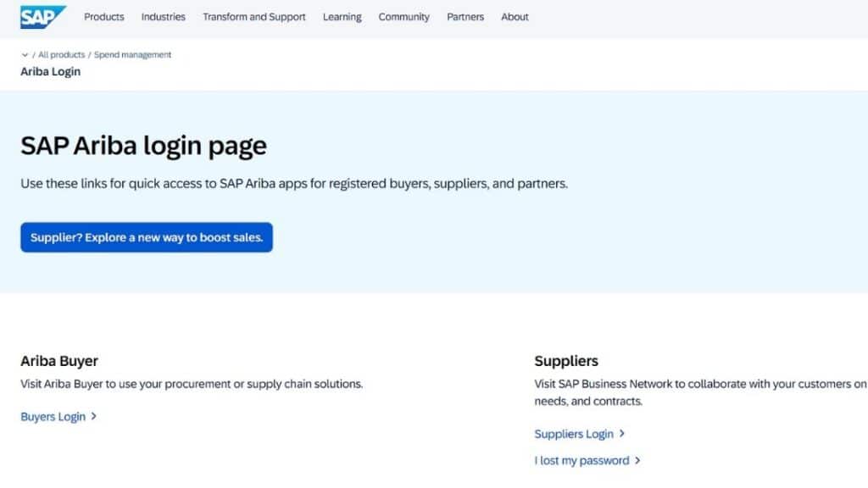Click the SAP logo
Image resolution: width=868 pixels, height=488 pixels.
point(43,17)
